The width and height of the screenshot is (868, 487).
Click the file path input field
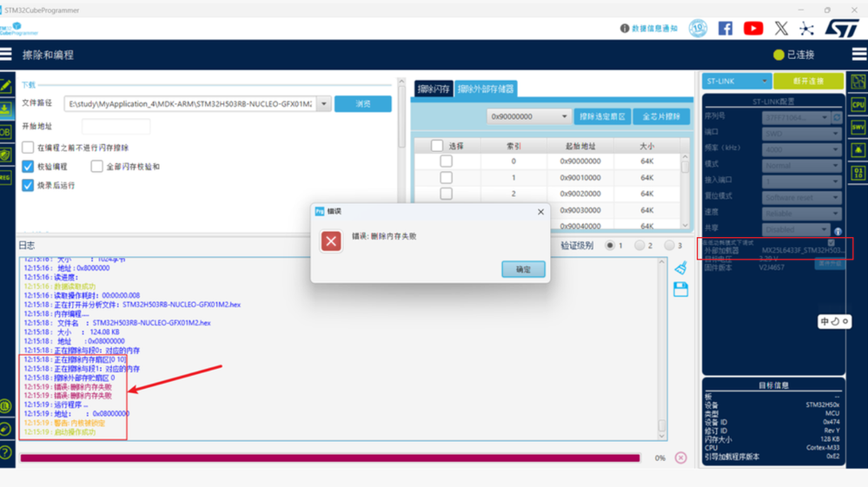tap(190, 104)
